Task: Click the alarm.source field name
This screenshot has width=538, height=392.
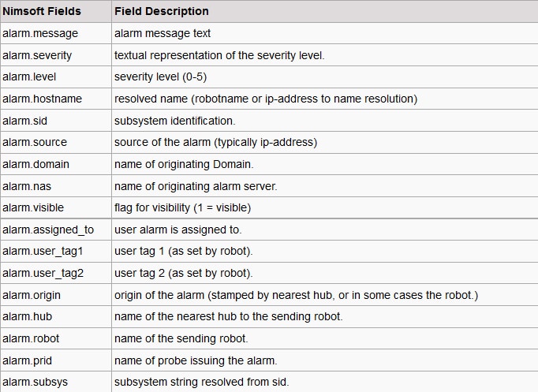Action: 35,142
